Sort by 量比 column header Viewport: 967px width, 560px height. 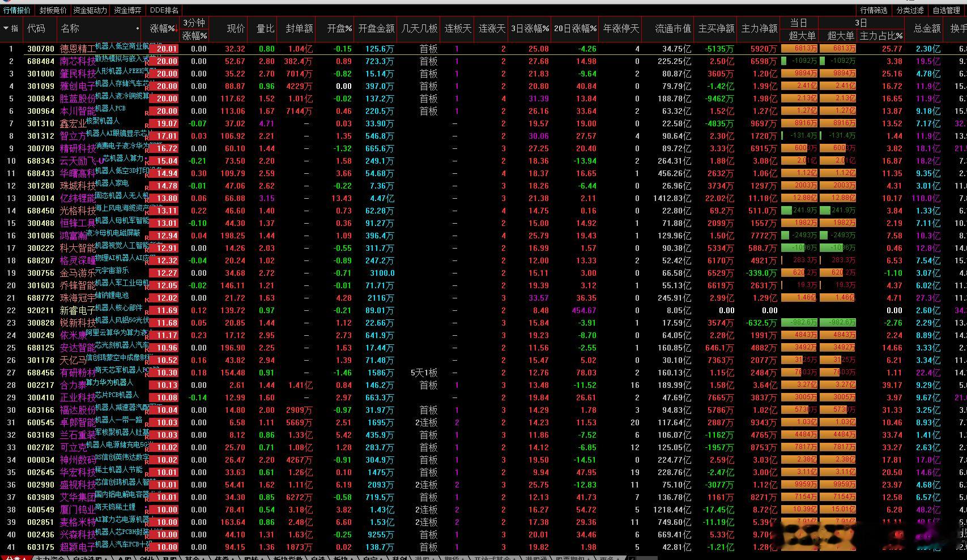point(265,28)
